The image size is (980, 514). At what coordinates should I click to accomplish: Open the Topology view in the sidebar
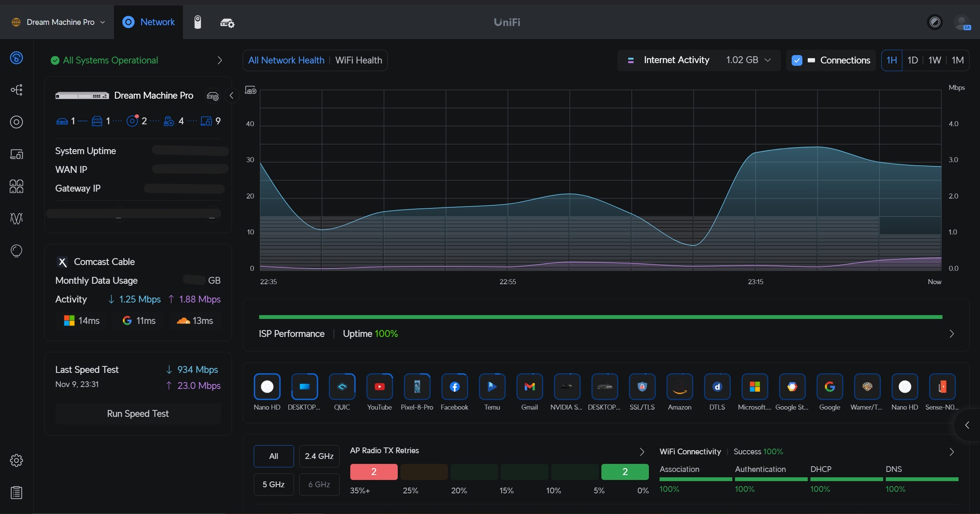click(16, 90)
